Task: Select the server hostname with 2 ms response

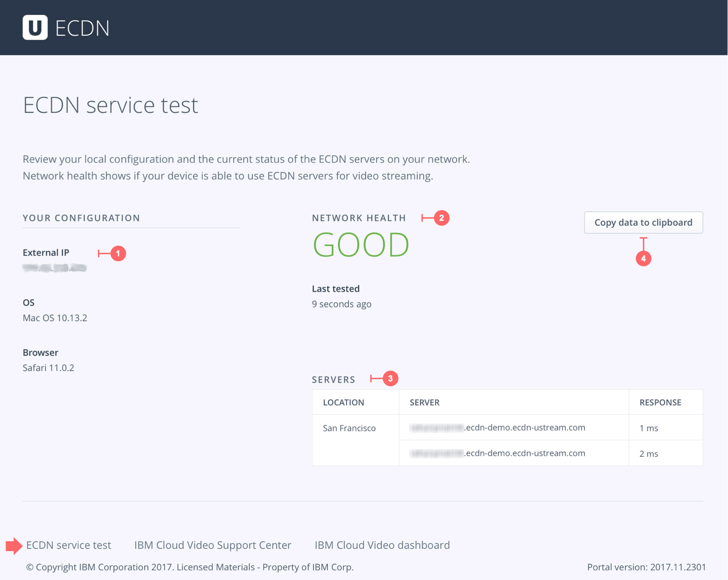Action: 497,453
